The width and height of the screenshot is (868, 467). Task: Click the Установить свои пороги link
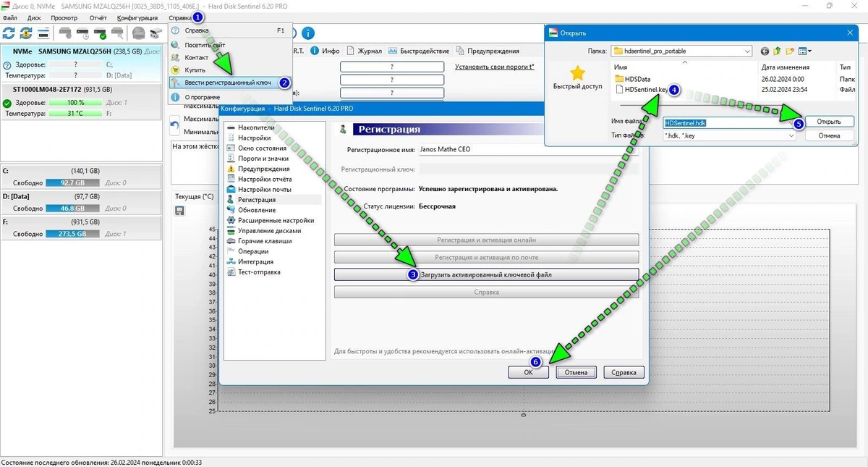tap(495, 67)
